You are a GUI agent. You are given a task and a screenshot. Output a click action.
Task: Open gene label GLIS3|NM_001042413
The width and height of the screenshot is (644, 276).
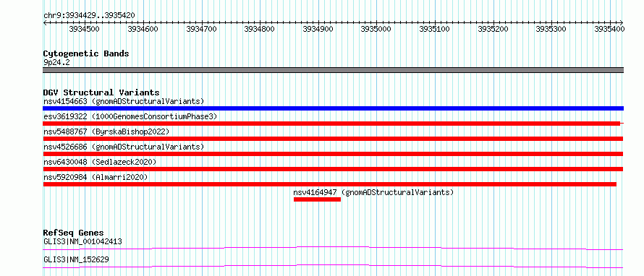click(82, 241)
